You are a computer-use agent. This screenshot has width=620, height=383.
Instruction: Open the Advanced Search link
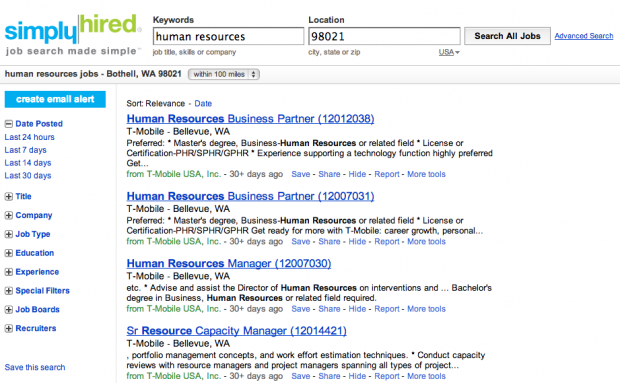pyautogui.click(x=584, y=36)
